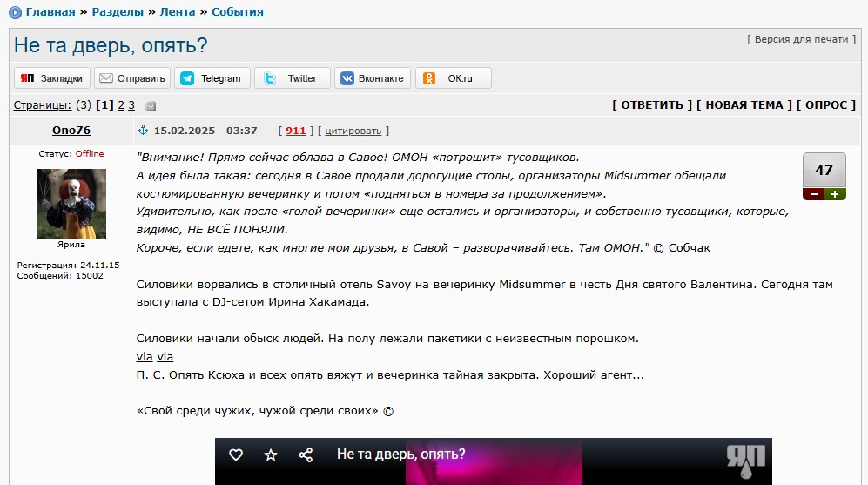Click the envelope icon in Отправить
Viewport: 868px width, 485px height.
[x=105, y=78]
